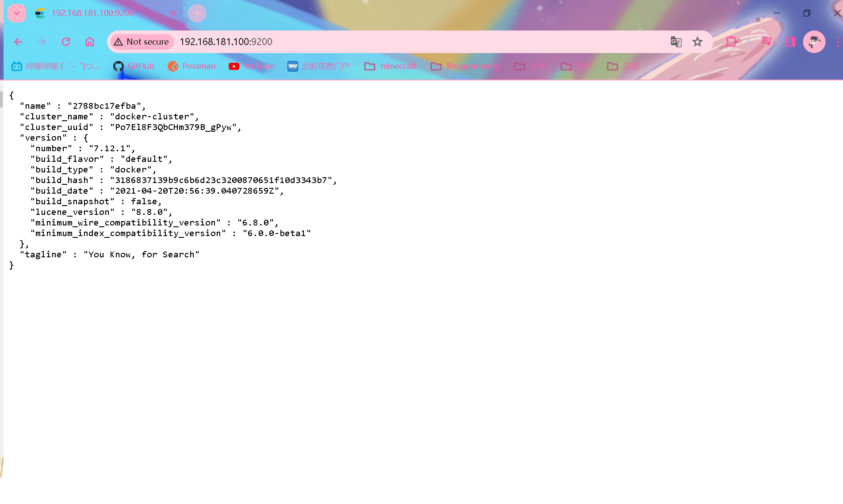Open the Postman bookmark
Viewport: 843px width, 504px height.
pyautogui.click(x=192, y=66)
